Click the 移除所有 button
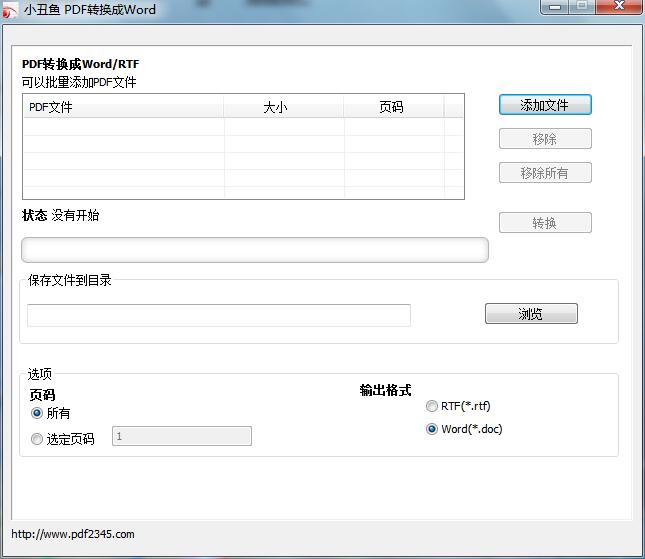 pos(545,173)
